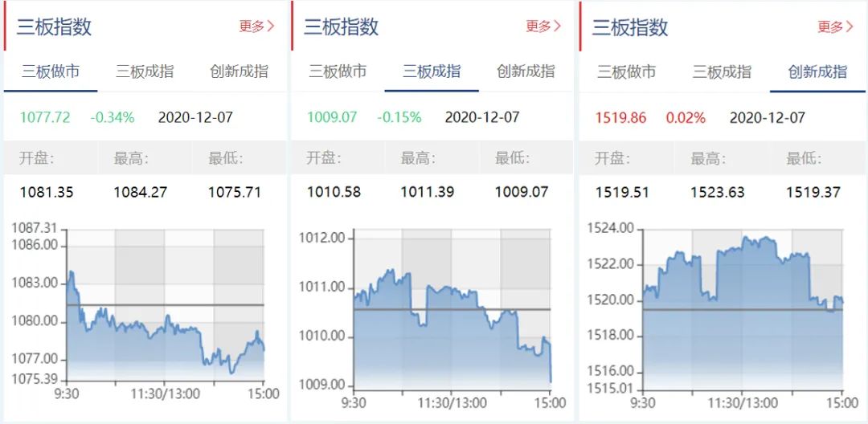Switch the right panel to the 三板成指 tab
This screenshot has width=868, height=424.
click(x=722, y=72)
